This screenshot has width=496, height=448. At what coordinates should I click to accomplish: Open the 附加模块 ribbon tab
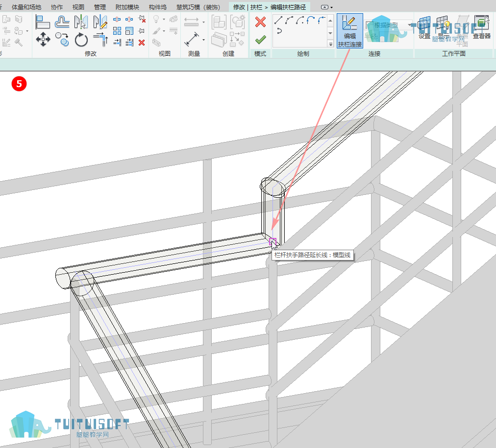(x=127, y=7)
